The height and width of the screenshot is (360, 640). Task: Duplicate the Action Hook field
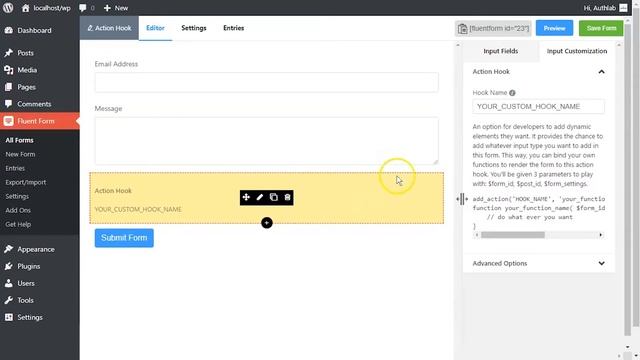[273, 198]
